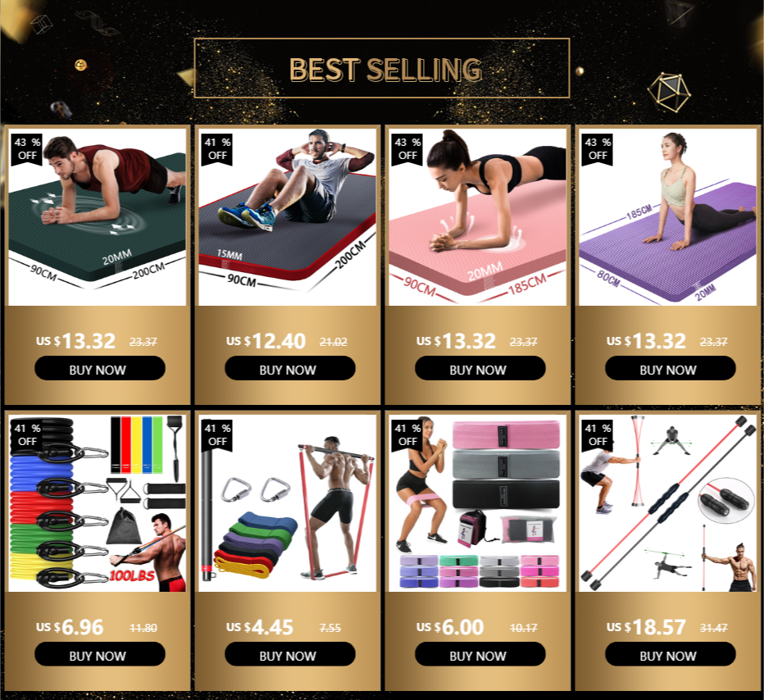
Task: Click Buy Now for $4.45 pull-up bands
Action: coord(290,654)
